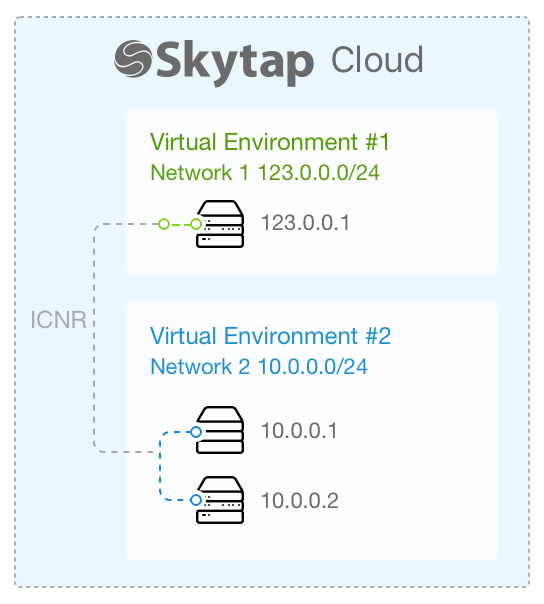Click the blue connector node on 10.0.0.1 server
This screenshot has width=544, height=604.
196,432
